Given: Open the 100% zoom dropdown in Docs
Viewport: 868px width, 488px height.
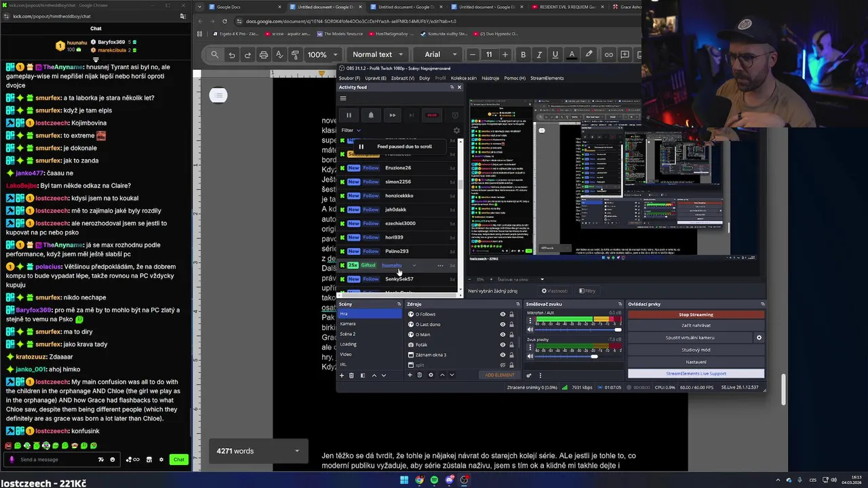Looking at the screenshot, I should (x=321, y=54).
